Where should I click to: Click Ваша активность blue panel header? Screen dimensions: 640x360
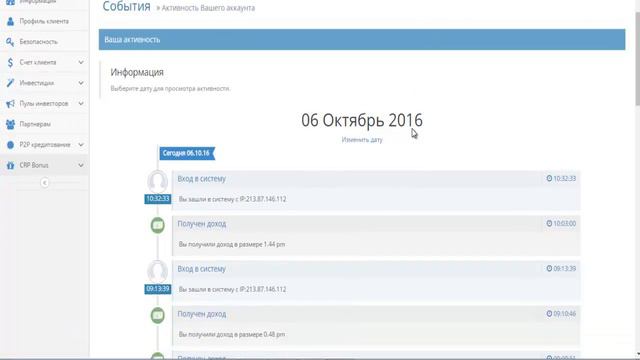(x=362, y=40)
